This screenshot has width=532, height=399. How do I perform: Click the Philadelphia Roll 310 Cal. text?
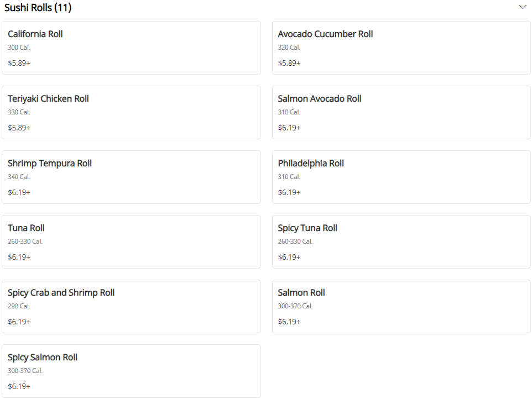click(289, 177)
